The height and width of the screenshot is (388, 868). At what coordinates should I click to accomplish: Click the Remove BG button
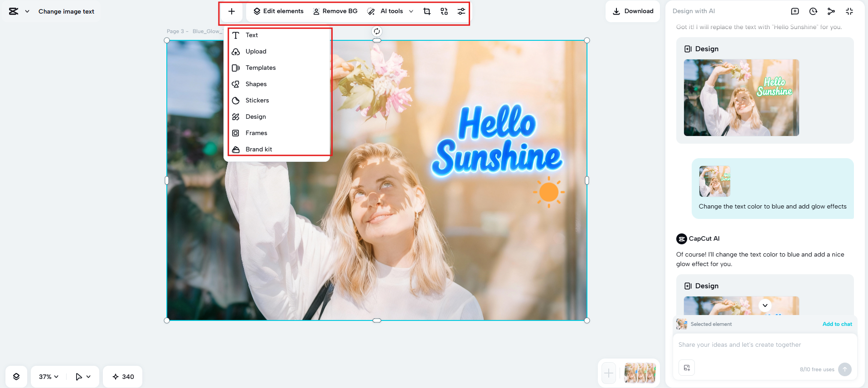335,11
